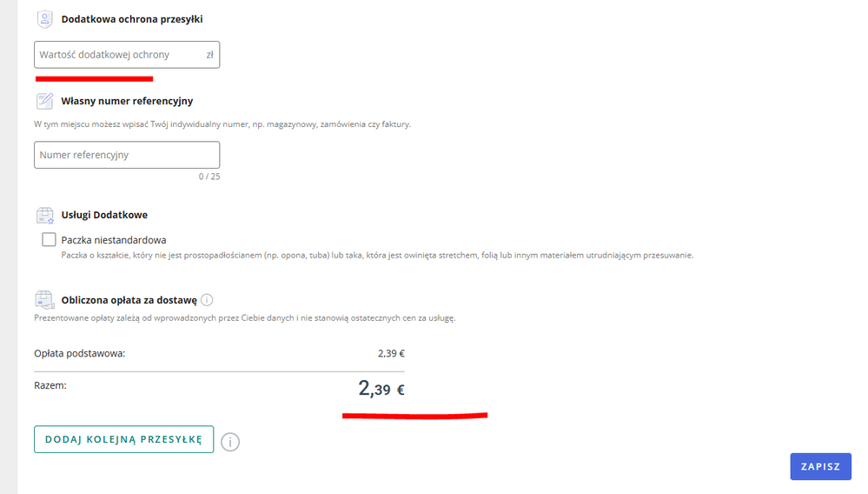Save the form with the Zapisz button
The height and width of the screenshot is (494, 868).
(x=820, y=466)
